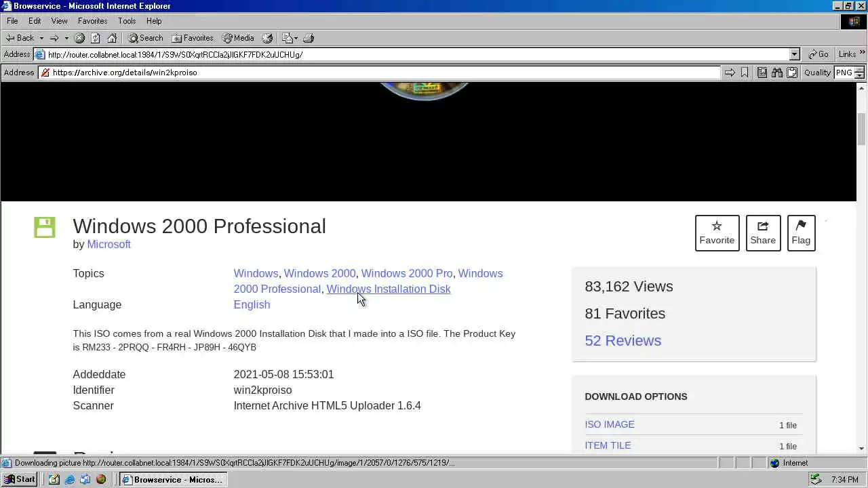Select the Browservice taskbar button

[173, 479]
